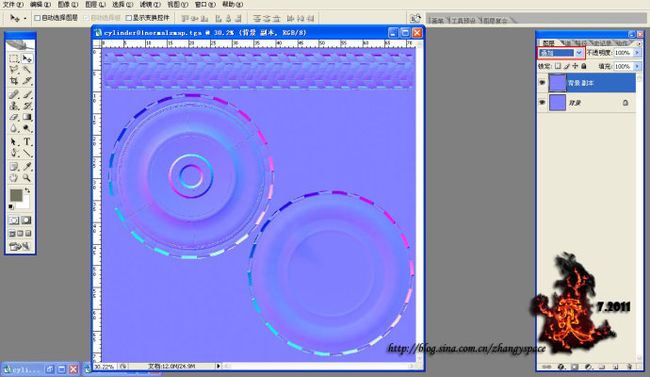Screen dimensions: 650x377
Task: Open the Image menu
Action: click(x=68, y=5)
